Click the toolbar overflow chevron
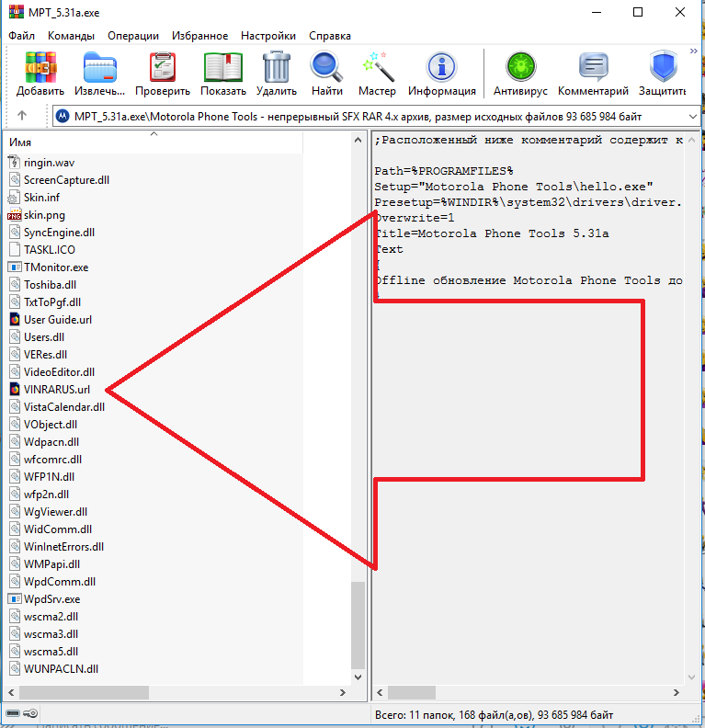The width and height of the screenshot is (705, 728). pos(693,51)
